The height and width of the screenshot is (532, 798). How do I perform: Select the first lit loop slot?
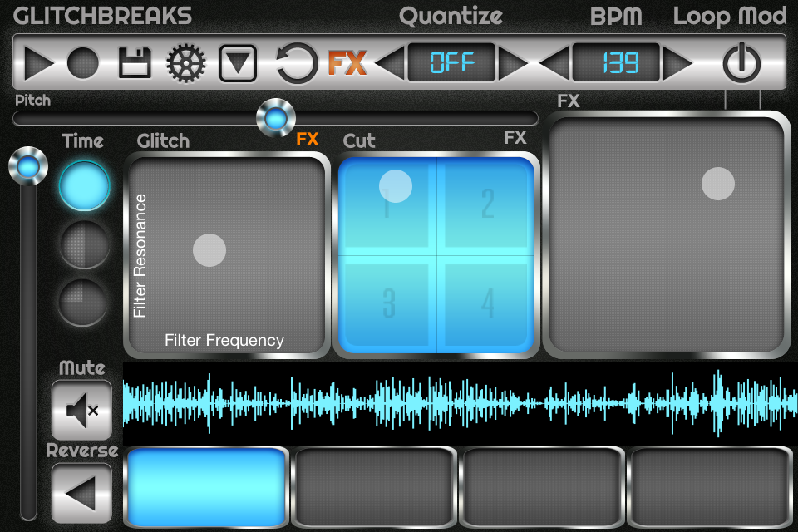(x=207, y=486)
